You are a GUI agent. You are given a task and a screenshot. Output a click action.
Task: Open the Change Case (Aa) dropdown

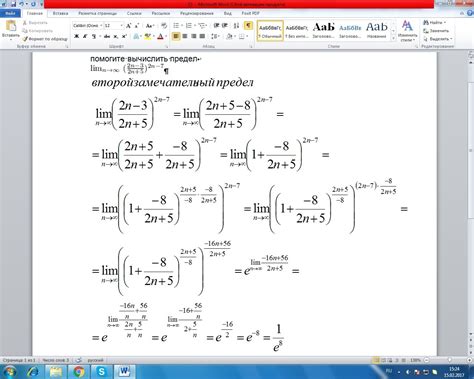[x=150, y=26]
